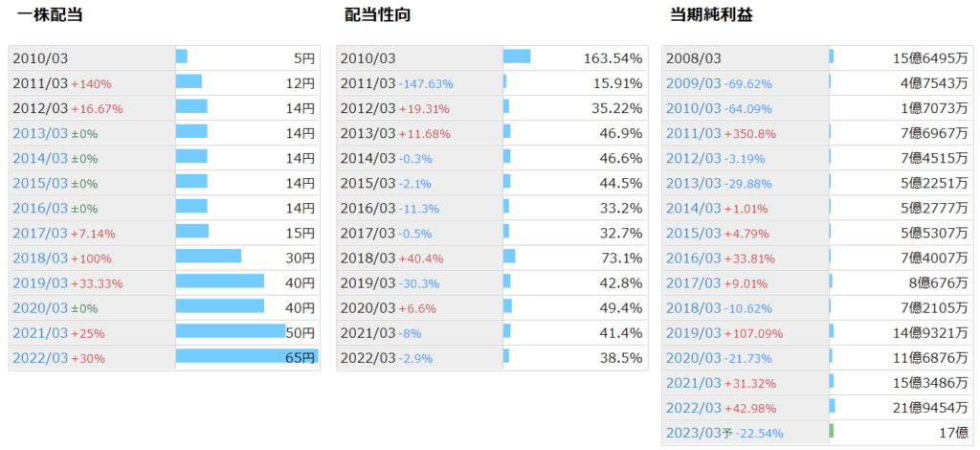Screen dimensions: 980x450
Task: Open the 2015/03 link in 当期純利益 table
Action: tap(694, 233)
